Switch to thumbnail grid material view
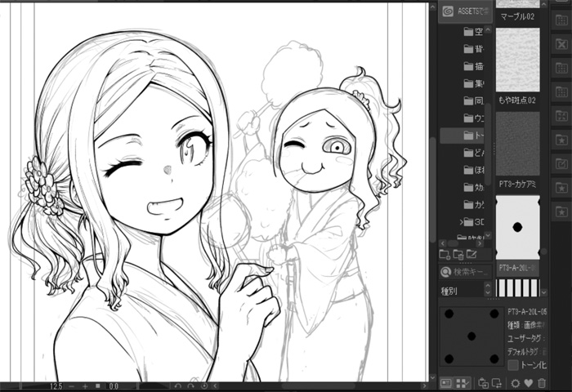The width and height of the screenshot is (572, 392). coord(463,383)
